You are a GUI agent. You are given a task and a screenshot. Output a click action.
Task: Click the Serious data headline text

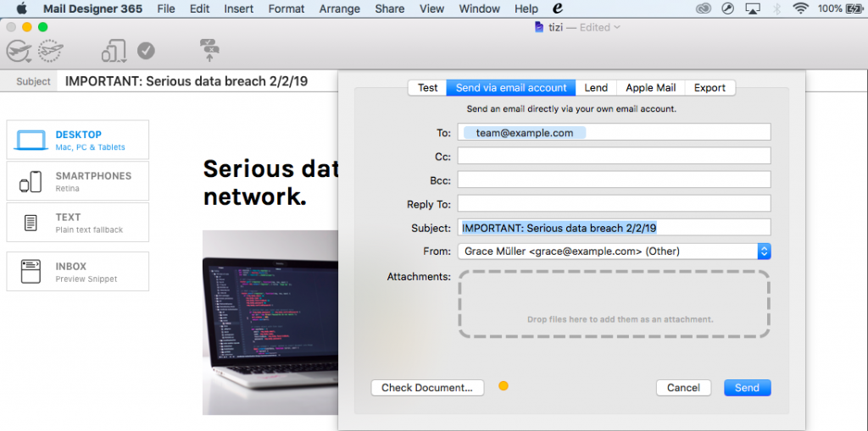(x=270, y=183)
